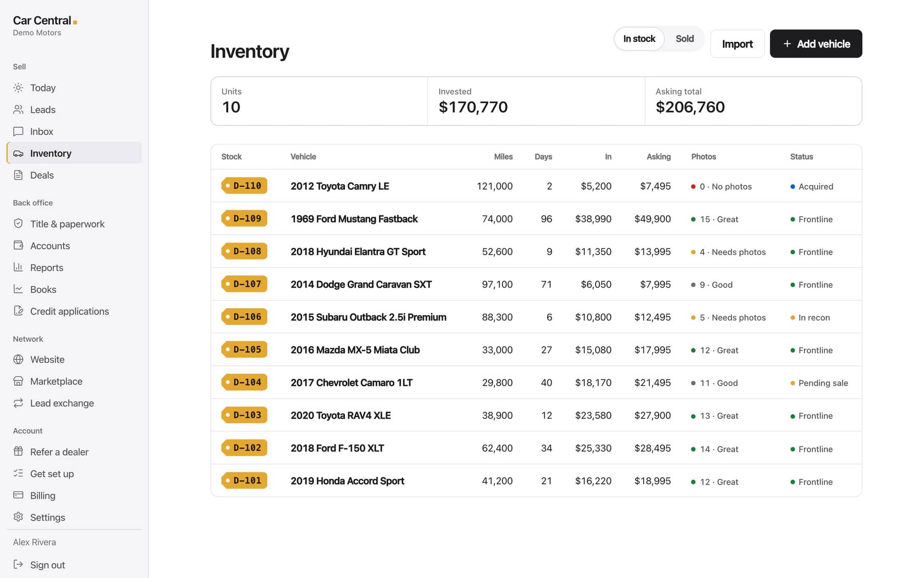Select 2019 Honda Accord Sport

point(347,481)
